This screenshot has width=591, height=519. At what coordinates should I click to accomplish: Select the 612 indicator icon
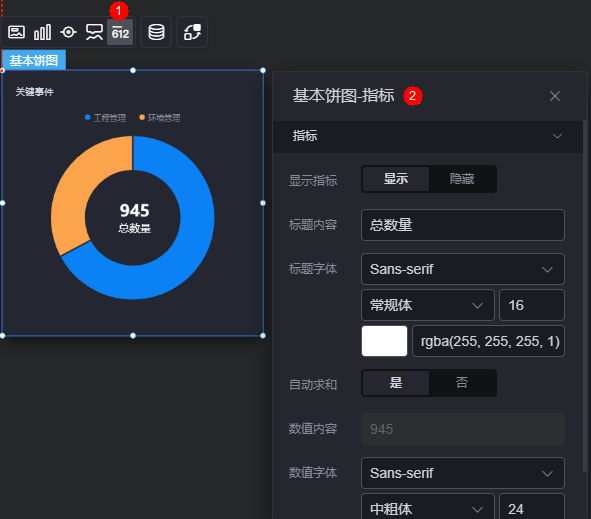click(120, 32)
